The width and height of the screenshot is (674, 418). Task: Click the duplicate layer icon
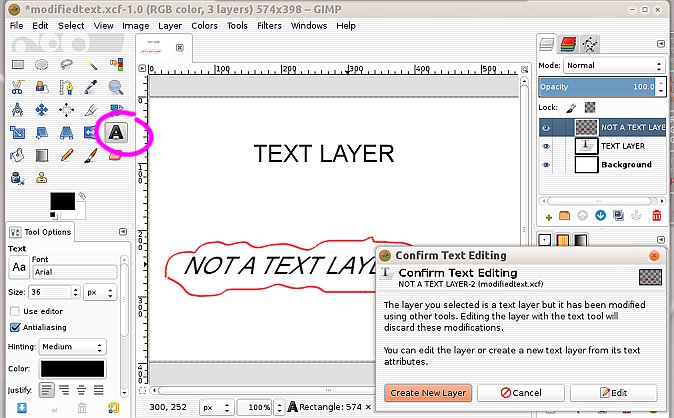pyautogui.click(x=619, y=215)
